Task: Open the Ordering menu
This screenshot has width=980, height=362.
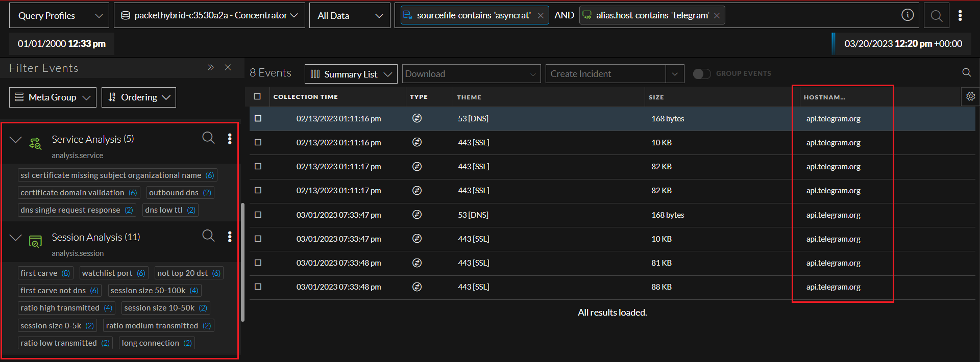Action: pyautogui.click(x=139, y=97)
